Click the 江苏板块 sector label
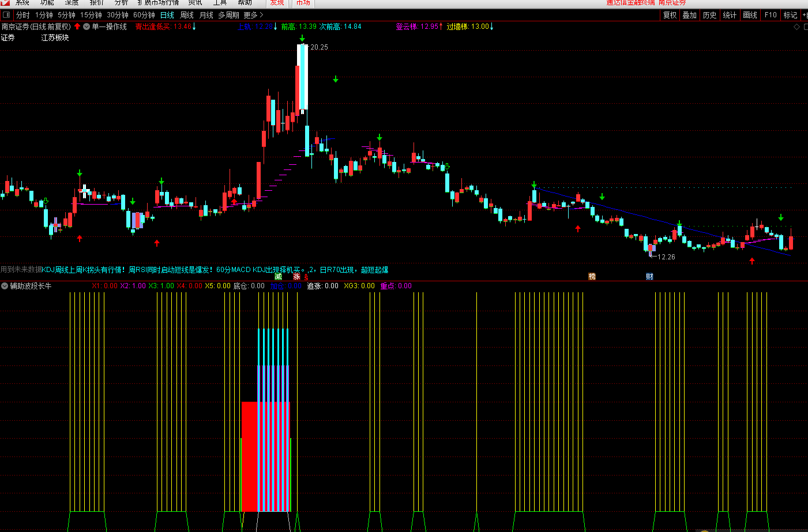808x532 pixels. tap(55, 37)
